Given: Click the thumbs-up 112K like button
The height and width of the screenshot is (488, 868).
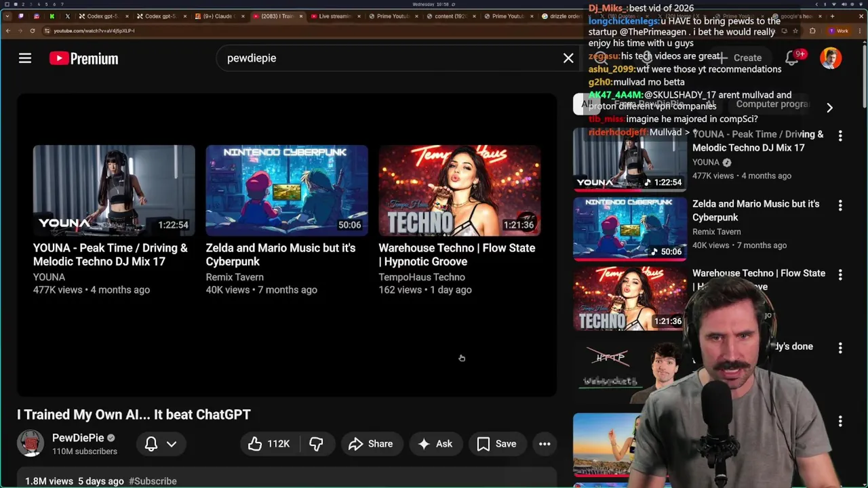Looking at the screenshot, I should tap(269, 444).
